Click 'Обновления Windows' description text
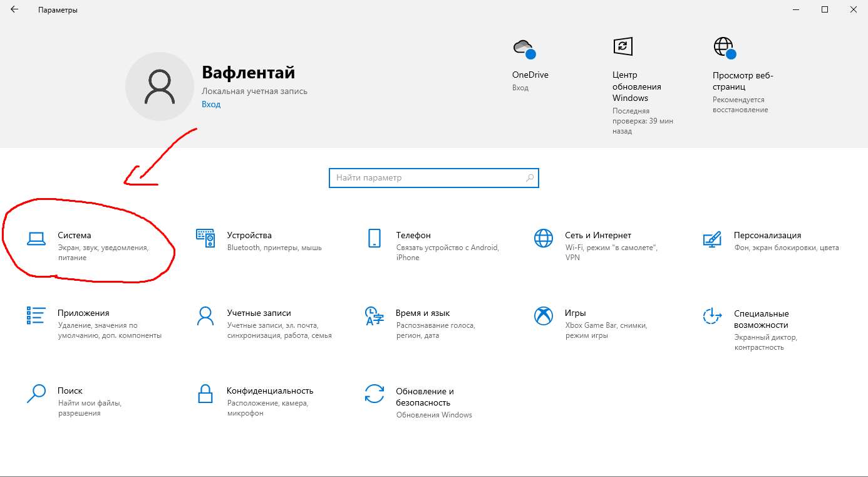The image size is (868, 477). point(434,415)
